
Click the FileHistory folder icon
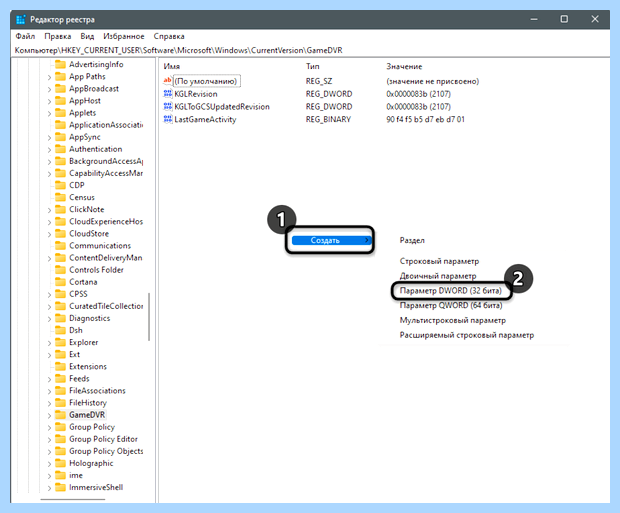point(60,403)
